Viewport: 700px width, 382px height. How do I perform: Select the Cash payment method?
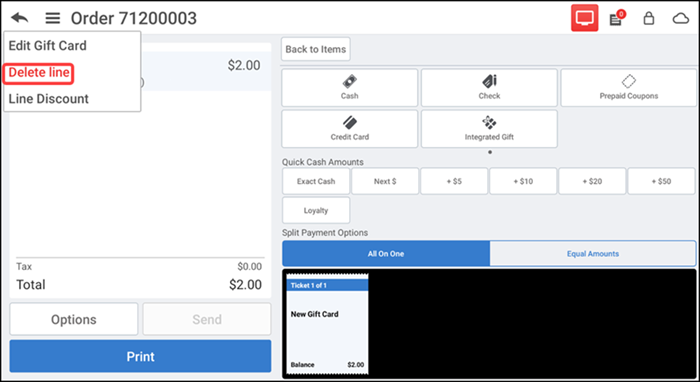click(350, 87)
